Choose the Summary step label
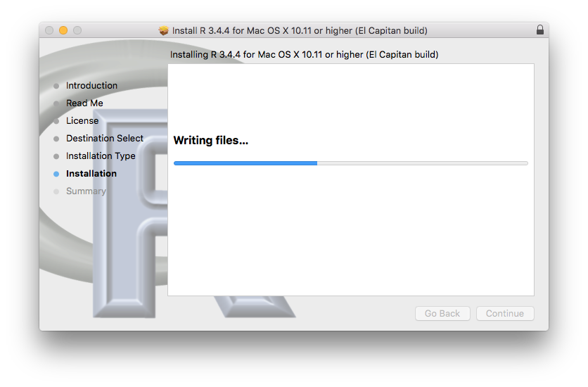 (x=86, y=191)
